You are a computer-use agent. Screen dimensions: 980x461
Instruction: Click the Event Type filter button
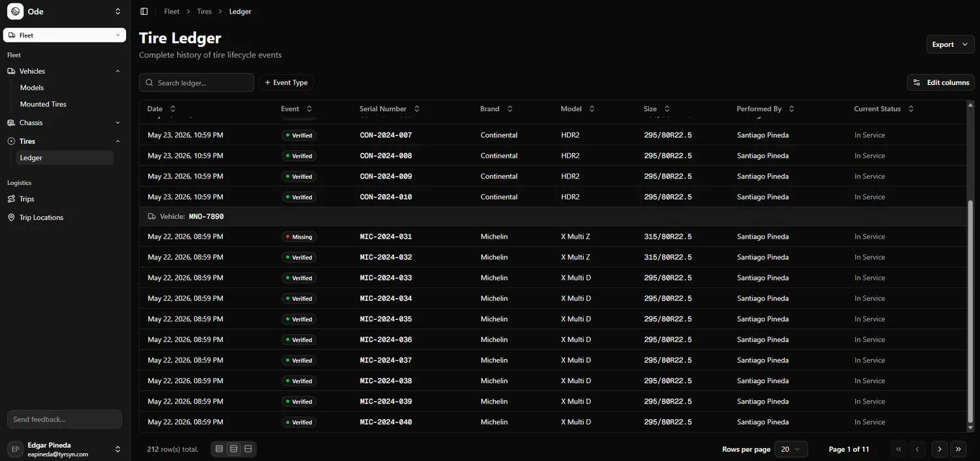(x=286, y=83)
